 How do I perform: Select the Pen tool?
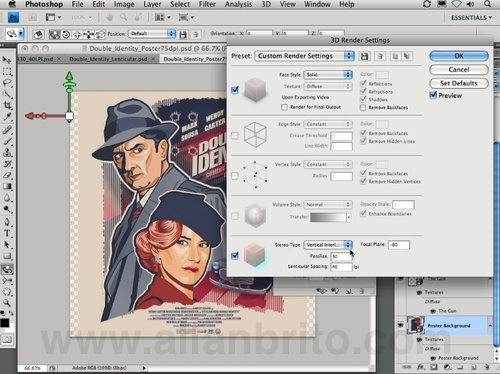click(x=7, y=222)
